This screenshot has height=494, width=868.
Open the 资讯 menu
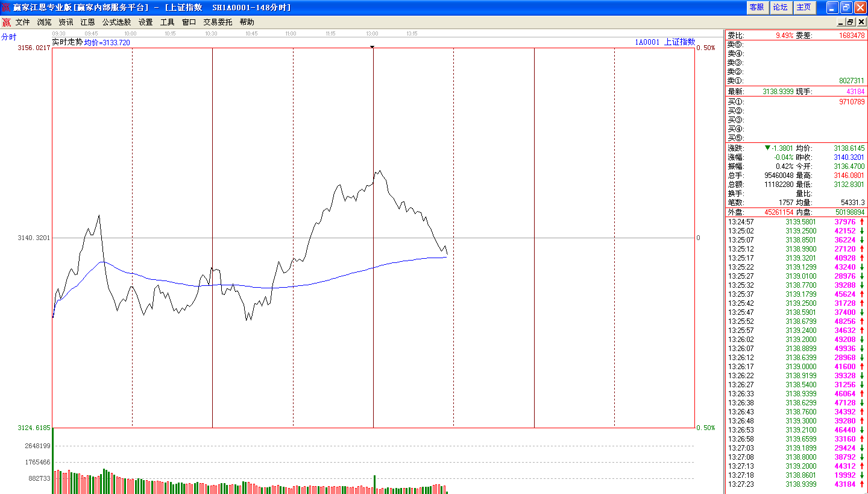click(66, 22)
